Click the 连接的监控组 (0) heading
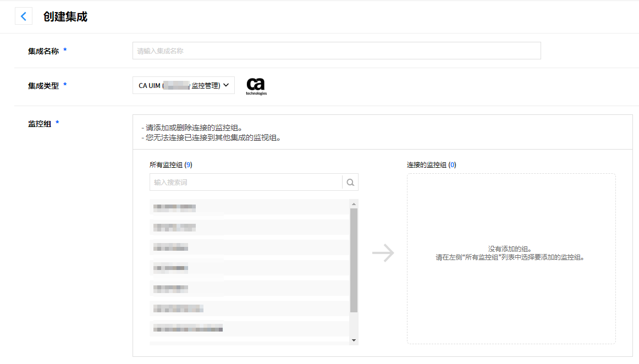Screen dimensions: 639x364 click(x=431, y=165)
